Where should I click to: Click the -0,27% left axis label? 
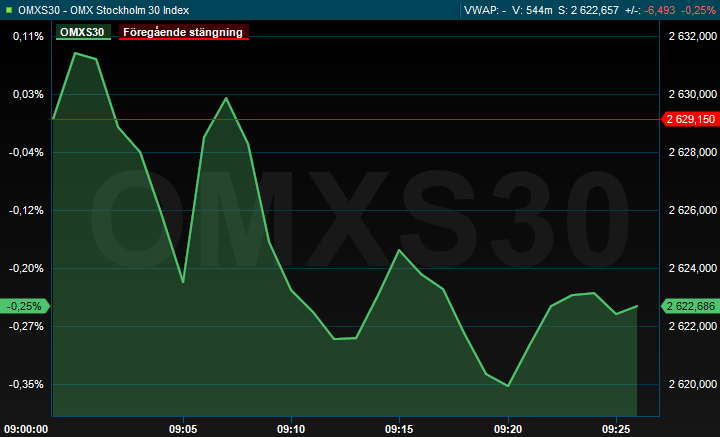(x=26, y=326)
